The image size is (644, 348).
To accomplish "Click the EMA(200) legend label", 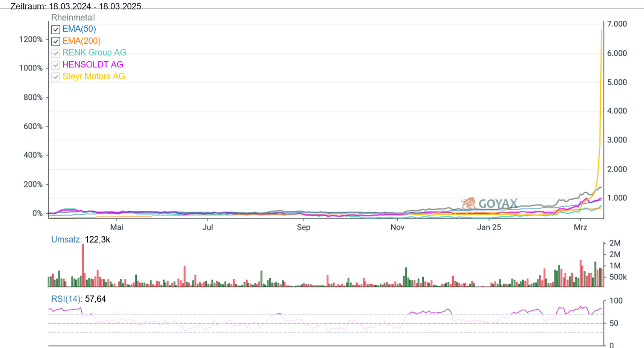I will click(81, 41).
